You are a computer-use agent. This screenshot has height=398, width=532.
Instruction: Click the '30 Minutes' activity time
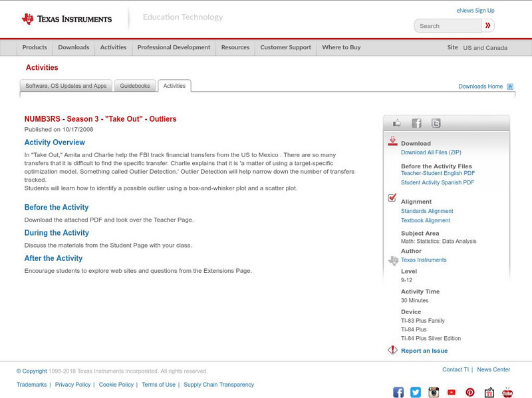414,301
